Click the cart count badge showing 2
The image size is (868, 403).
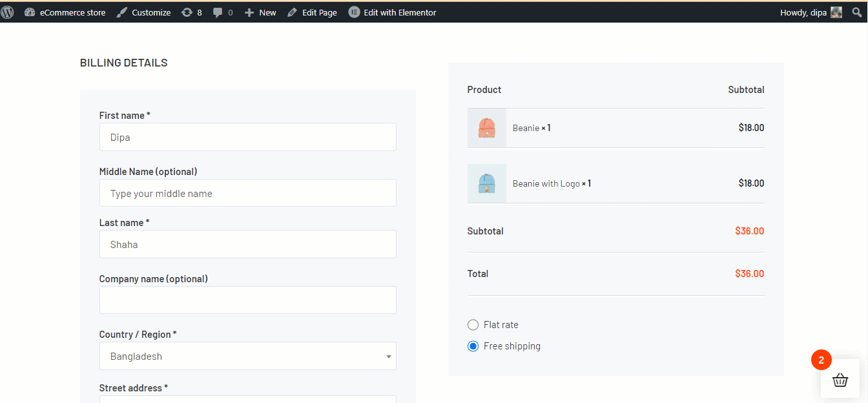click(821, 360)
